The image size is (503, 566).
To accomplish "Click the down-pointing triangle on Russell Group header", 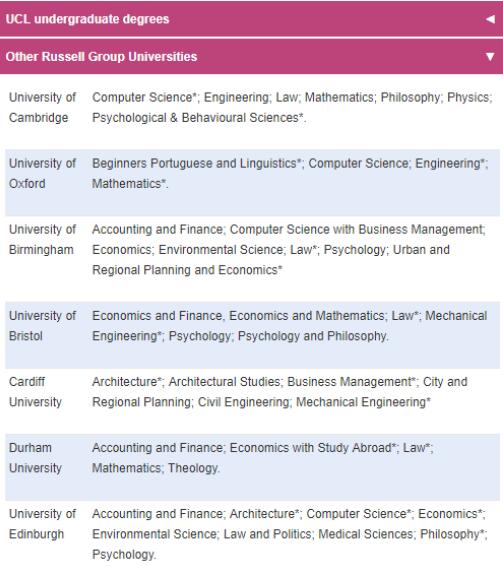I will coord(490,57).
